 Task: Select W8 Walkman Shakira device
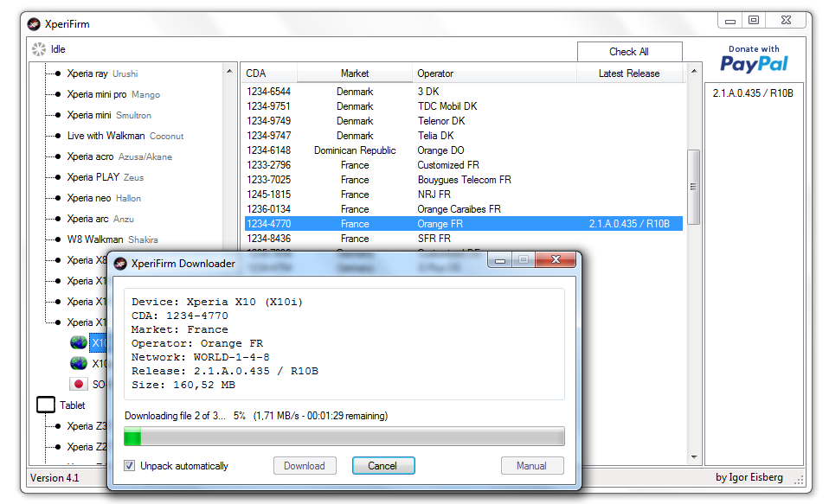[x=112, y=239]
